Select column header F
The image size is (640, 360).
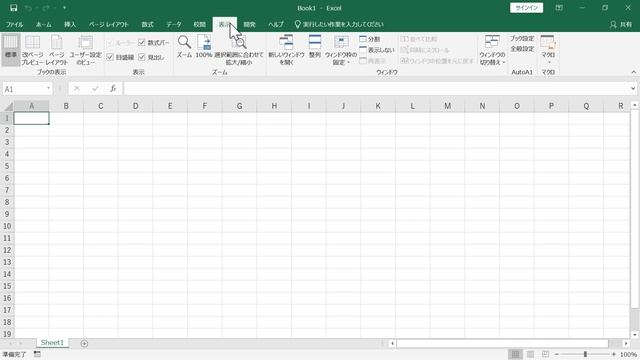[204, 106]
